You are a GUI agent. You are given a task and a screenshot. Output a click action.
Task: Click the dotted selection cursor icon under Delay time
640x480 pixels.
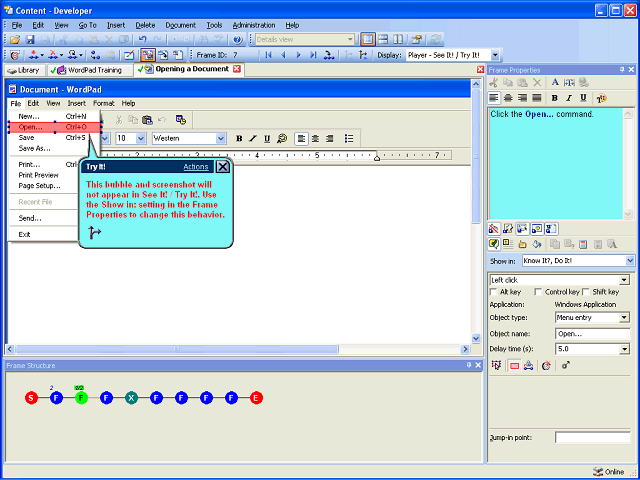pyautogui.click(x=496, y=365)
